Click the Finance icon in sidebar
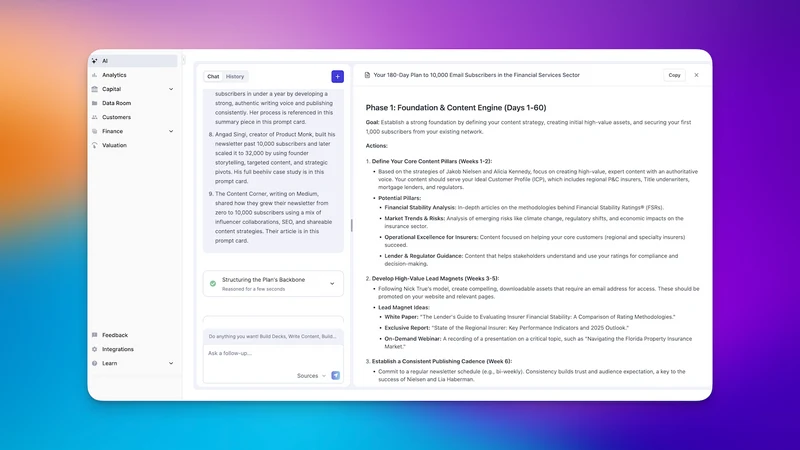The width and height of the screenshot is (800, 450). click(x=94, y=131)
